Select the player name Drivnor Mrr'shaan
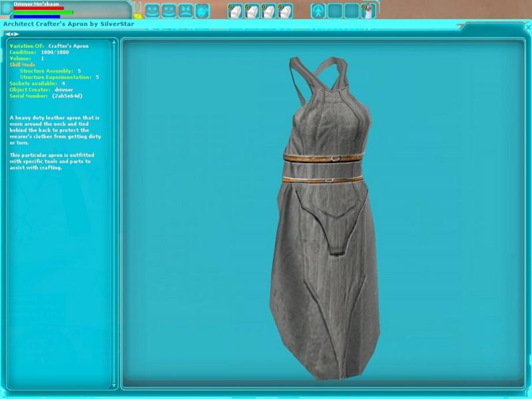This screenshot has height=399, width=532. point(37,3)
